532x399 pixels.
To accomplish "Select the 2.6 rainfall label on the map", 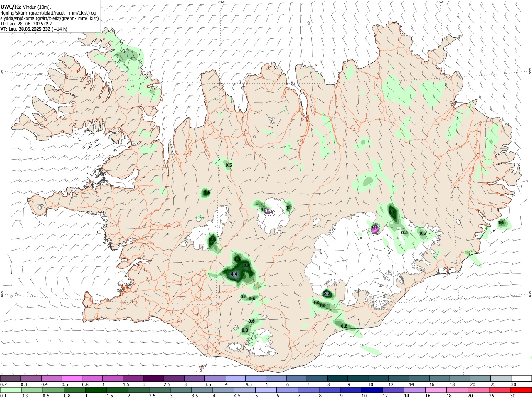I will coord(212,240).
